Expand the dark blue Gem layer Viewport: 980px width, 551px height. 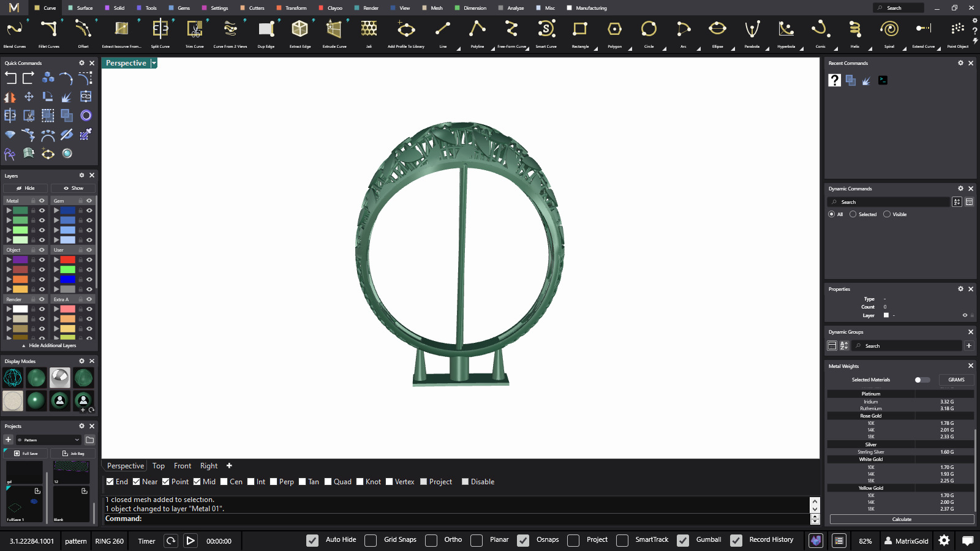click(x=56, y=211)
